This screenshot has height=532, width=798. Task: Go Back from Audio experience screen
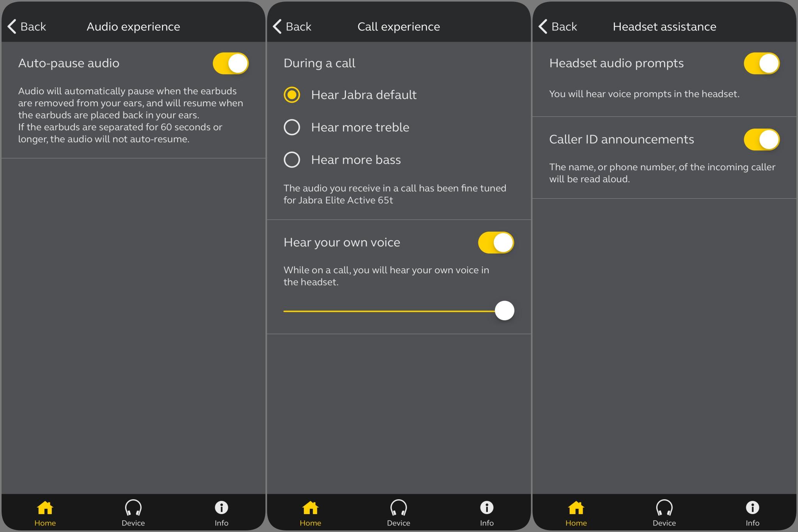[x=26, y=26]
